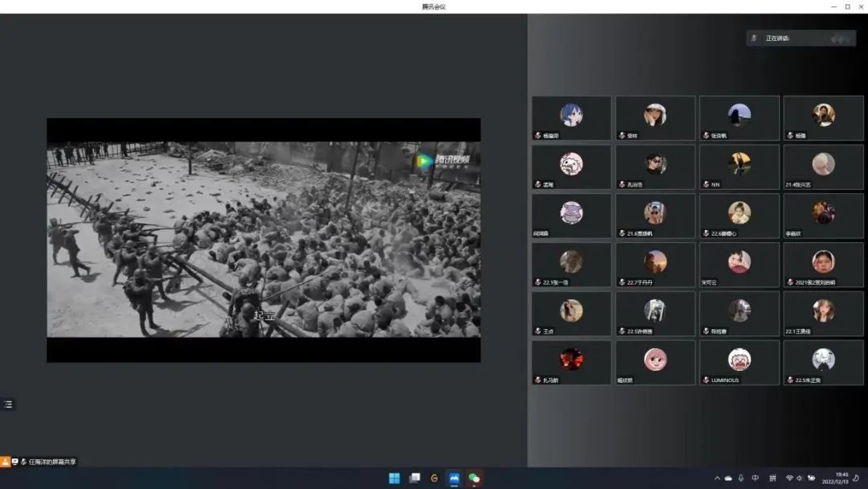868x489 pixels.
Task: Click the screen sharing label at bottom-left
Action: pos(51,462)
